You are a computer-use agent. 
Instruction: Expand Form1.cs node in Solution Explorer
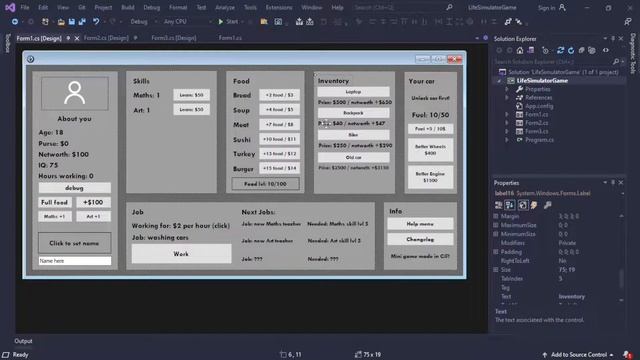[507, 114]
